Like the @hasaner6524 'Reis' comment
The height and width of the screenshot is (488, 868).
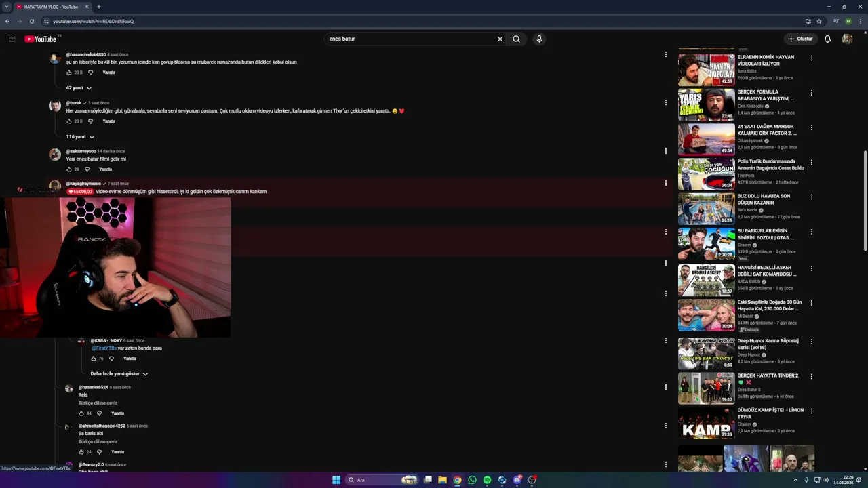[81, 413]
